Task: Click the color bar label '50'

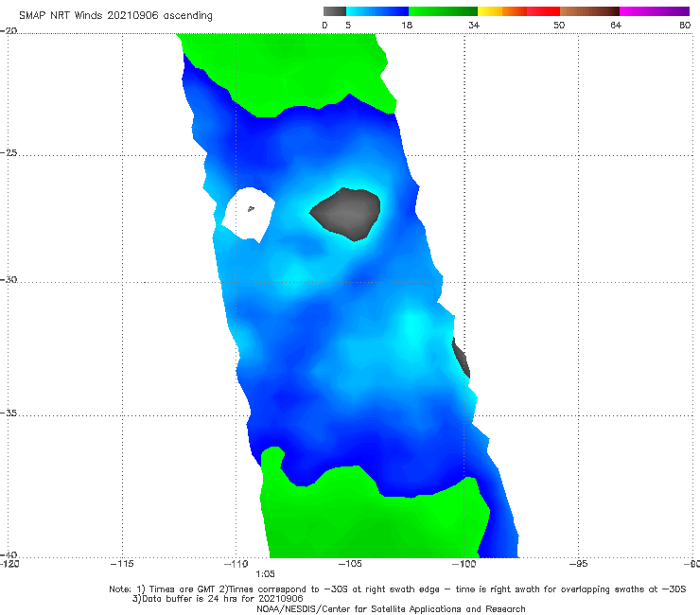Action: click(x=559, y=25)
